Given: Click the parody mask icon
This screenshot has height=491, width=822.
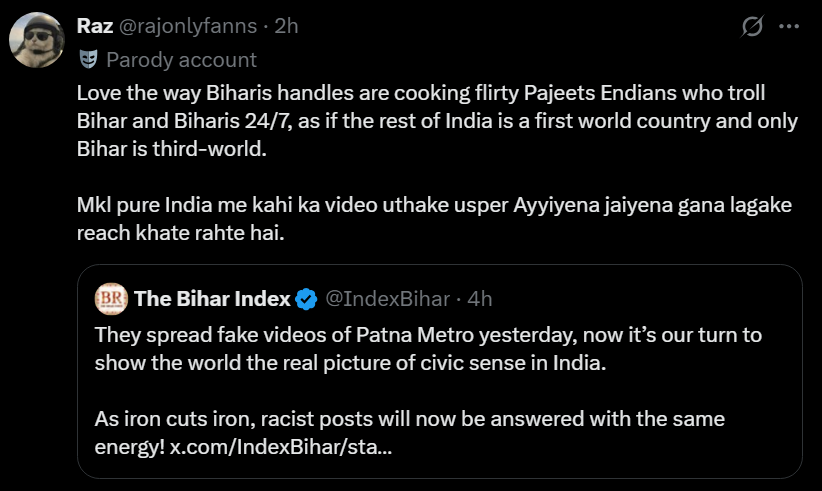Looking at the screenshot, I should [x=88, y=59].
